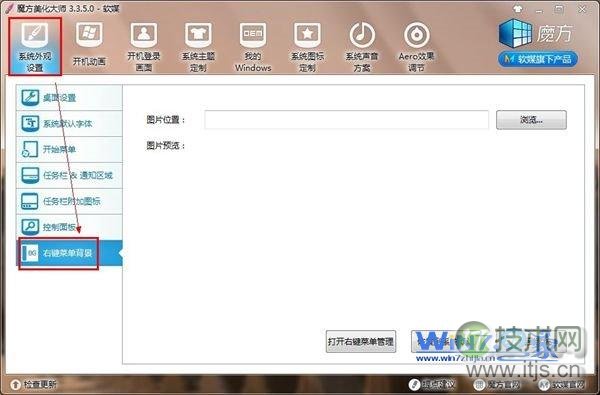Click the 图片预览 label text
Screen dimensions: 600x395
click(x=166, y=146)
